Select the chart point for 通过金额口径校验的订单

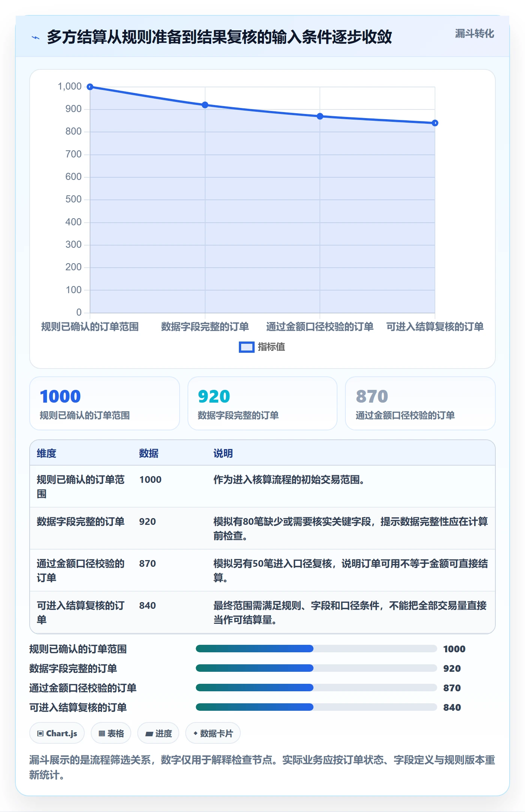320,116
